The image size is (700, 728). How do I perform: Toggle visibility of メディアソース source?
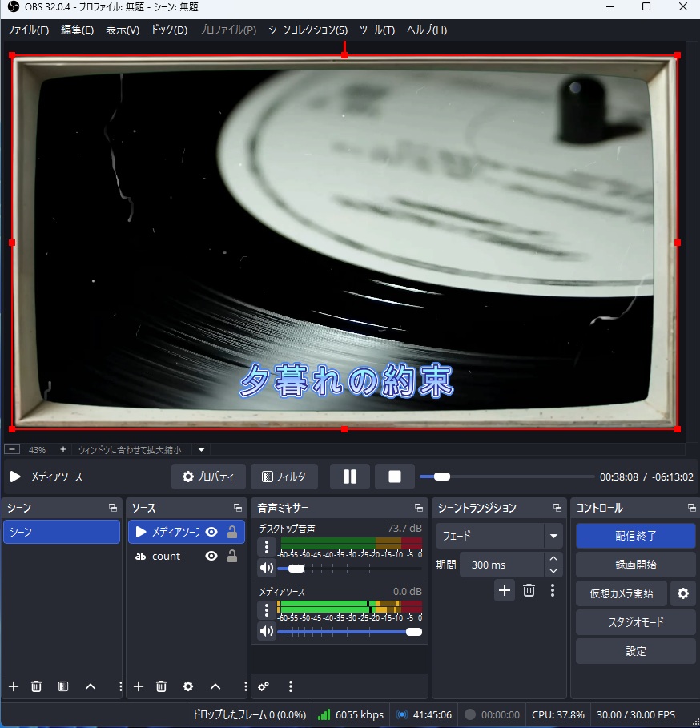[211, 532]
